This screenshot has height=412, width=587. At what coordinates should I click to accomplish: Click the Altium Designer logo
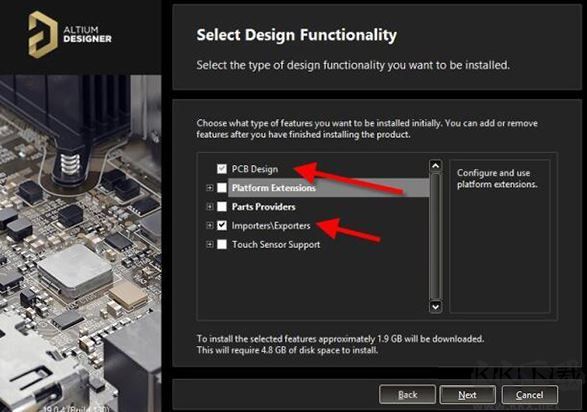tap(70, 34)
